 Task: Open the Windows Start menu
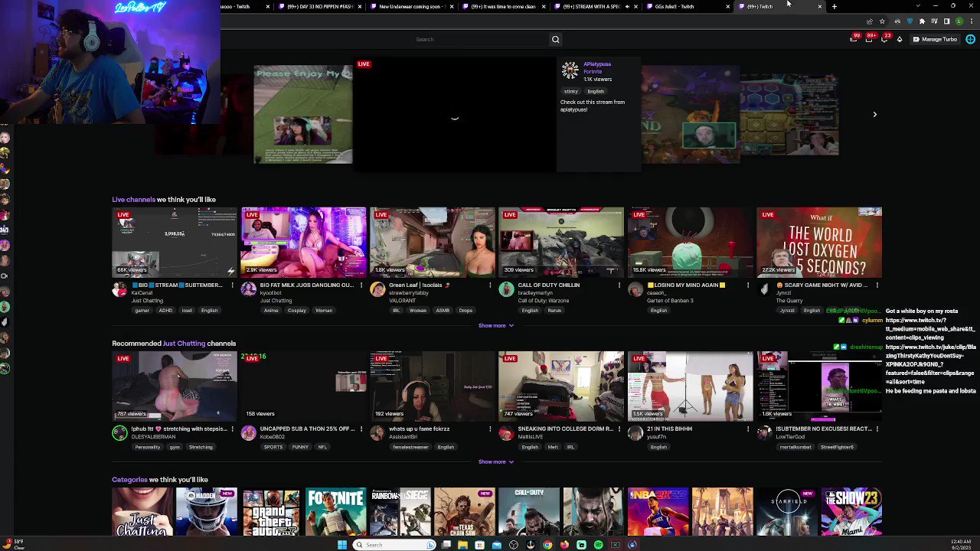pos(342,545)
